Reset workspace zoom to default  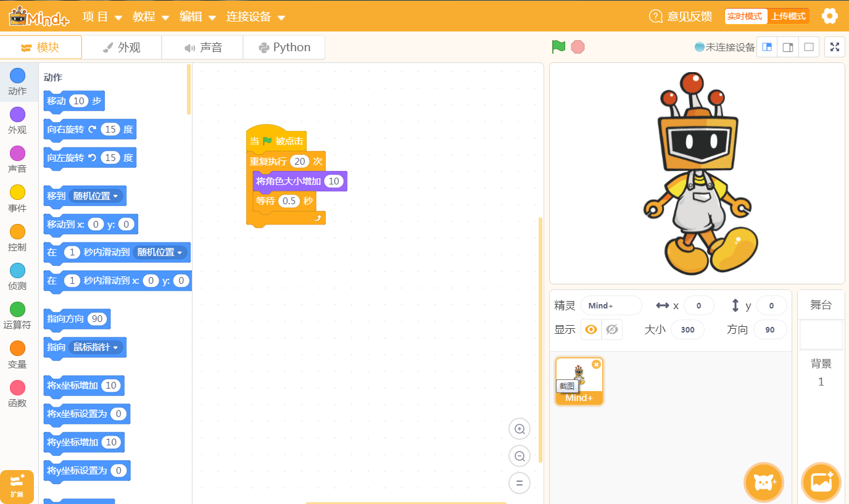(520, 484)
